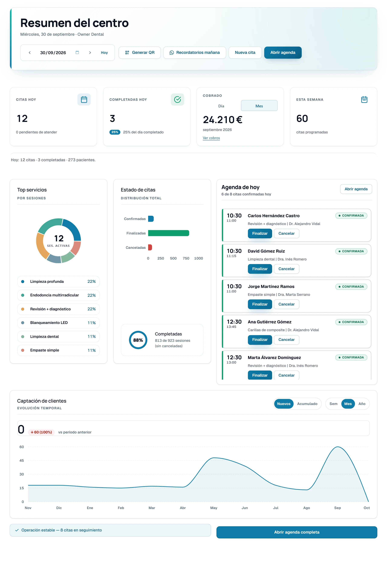Viewport: 387px width, 588px height.
Task: Click the check-circle icon on Completadas hoy
Action: click(x=177, y=100)
